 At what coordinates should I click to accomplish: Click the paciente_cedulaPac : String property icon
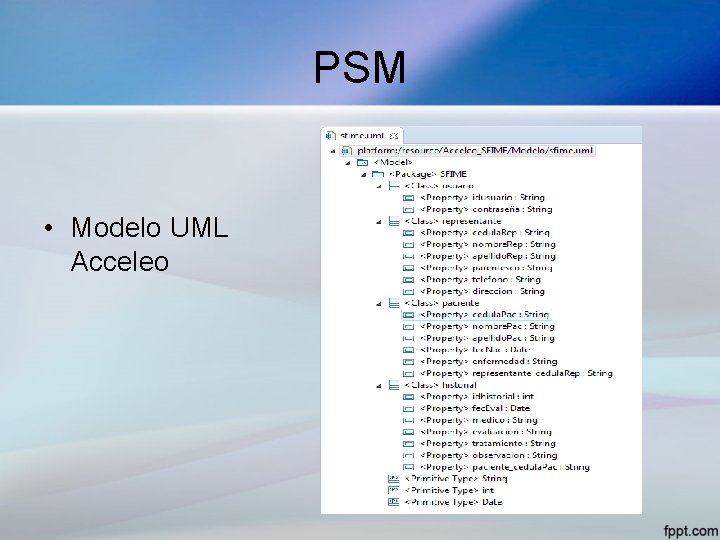(408, 467)
